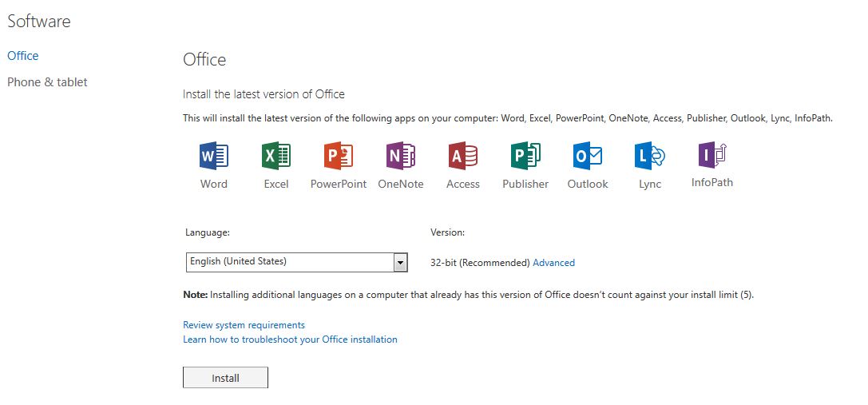Expand the Language dropdown arrow
Viewport: 868px width, 405px height.
point(400,262)
